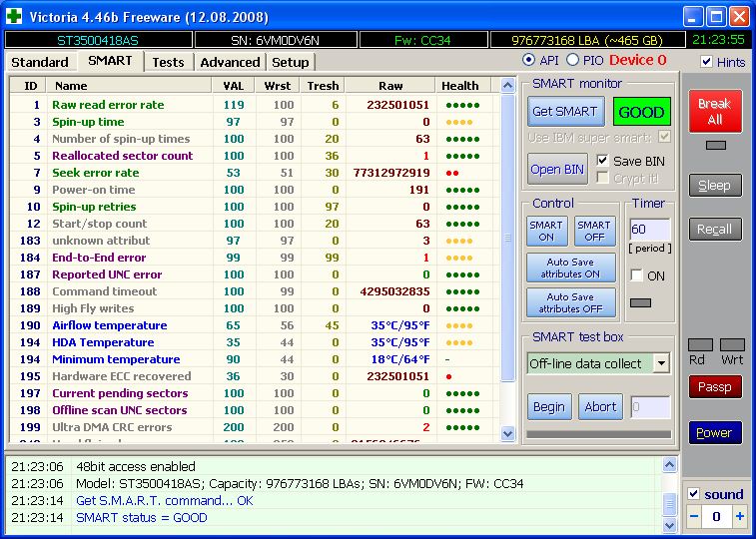Screen dimensions: 756x539
Task: Select the PIO radio button
Action: 572,60
